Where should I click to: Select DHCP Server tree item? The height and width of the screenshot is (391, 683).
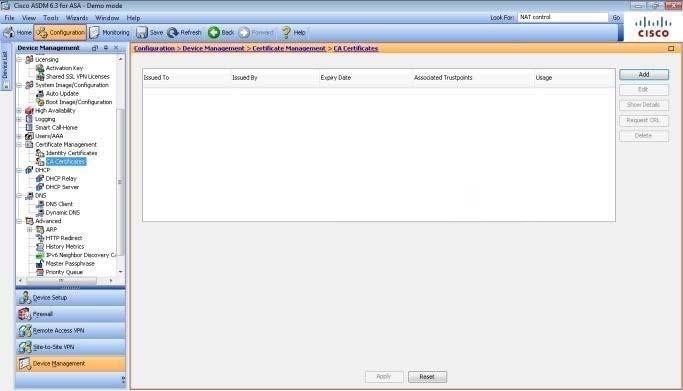pyautogui.click(x=62, y=187)
